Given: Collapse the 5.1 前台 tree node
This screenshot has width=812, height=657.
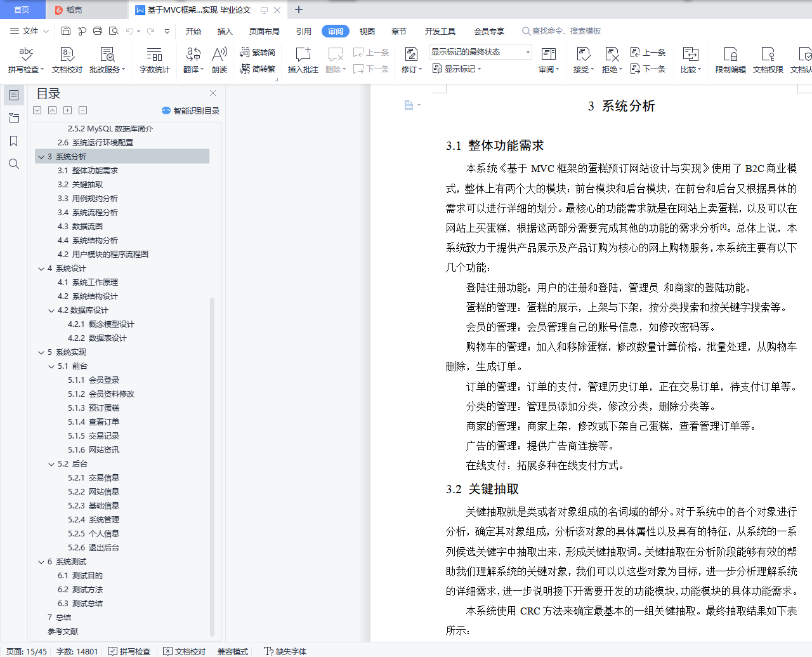Looking at the screenshot, I should [x=51, y=366].
